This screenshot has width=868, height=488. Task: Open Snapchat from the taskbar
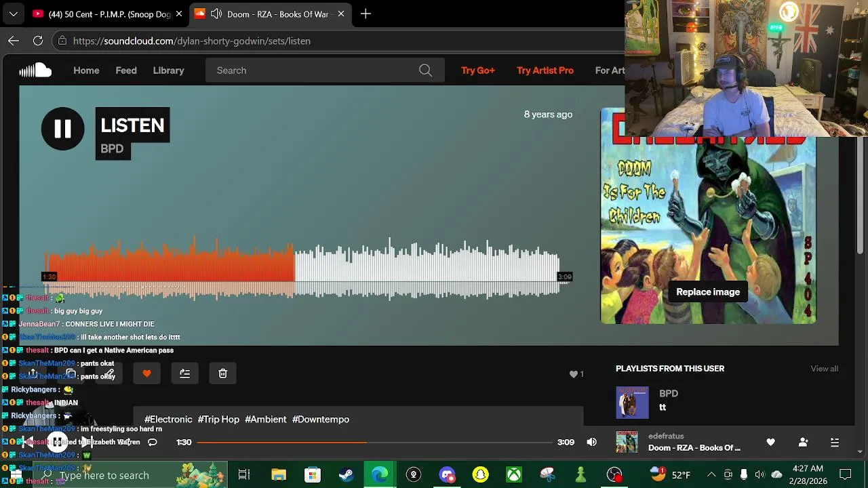(480, 475)
